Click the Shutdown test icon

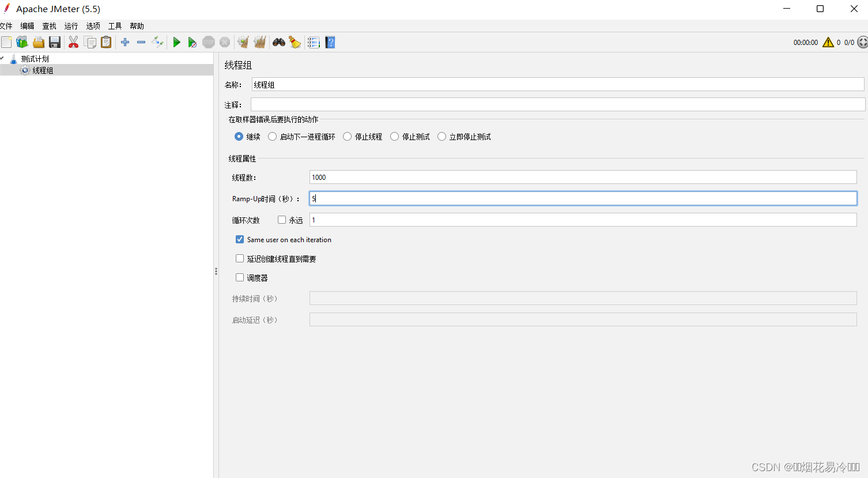point(225,42)
